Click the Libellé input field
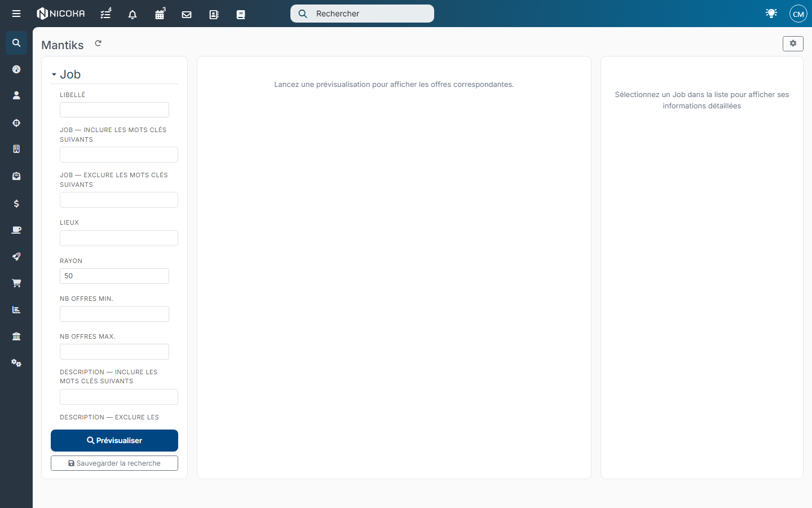 (114, 110)
